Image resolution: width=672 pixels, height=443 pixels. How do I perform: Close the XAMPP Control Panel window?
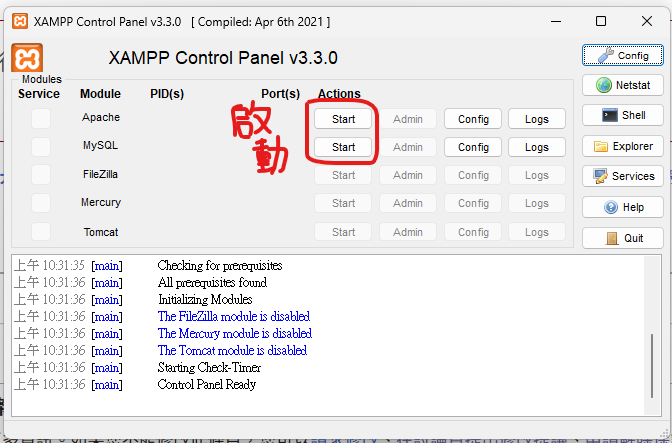pyautogui.click(x=647, y=21)
